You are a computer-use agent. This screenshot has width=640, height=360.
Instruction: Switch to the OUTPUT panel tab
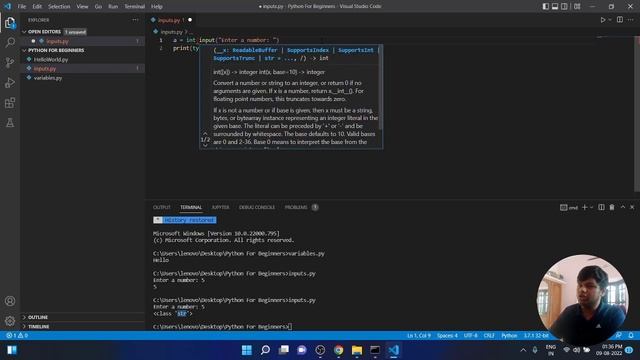[162, 207]
